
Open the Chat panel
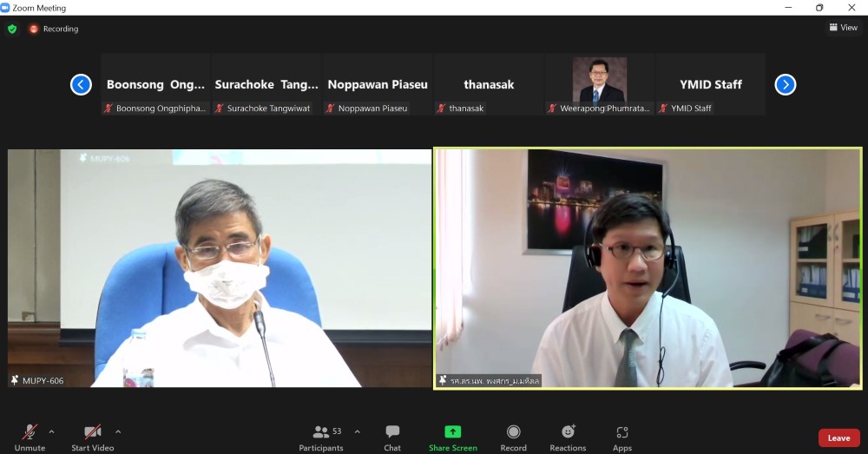point(392,437)
